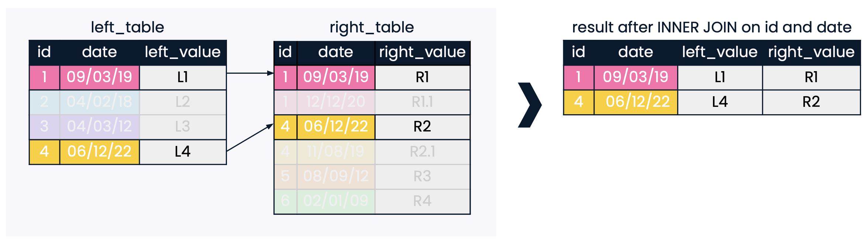The height and width of the screenshot is (241, 868).
Task: Click the R1 cell in right_table
Action: 422,77
